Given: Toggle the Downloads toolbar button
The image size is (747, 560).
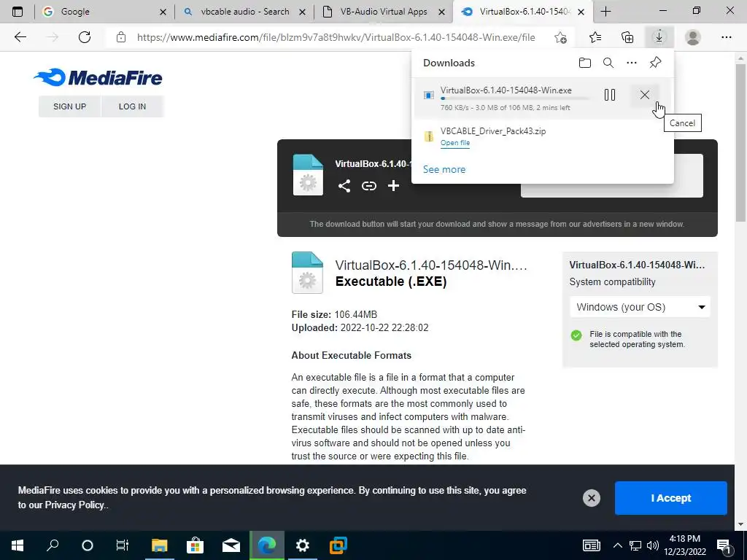Looking at the screenshot, I should [659, 37].
